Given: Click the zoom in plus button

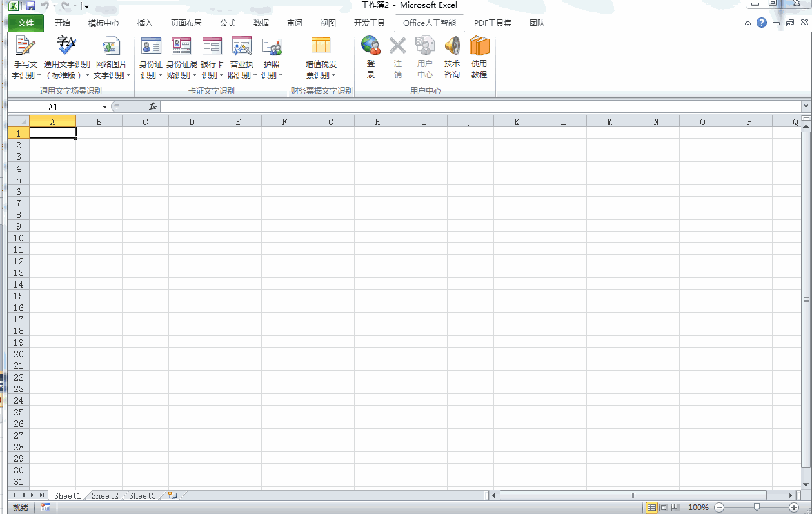Looking at the screenshot, I should coord(794,508).
